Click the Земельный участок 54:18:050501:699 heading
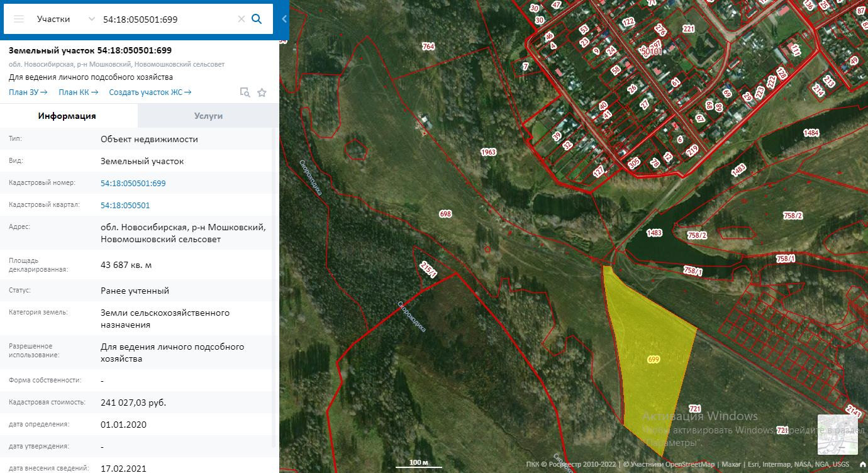The width and height of the screenshot is (868, 473). pos(90,50)
